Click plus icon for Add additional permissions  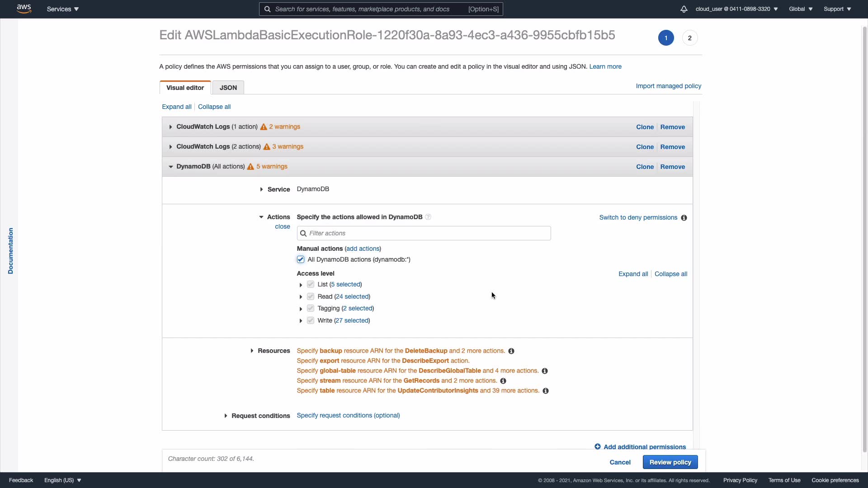click(x=598, y=446)
